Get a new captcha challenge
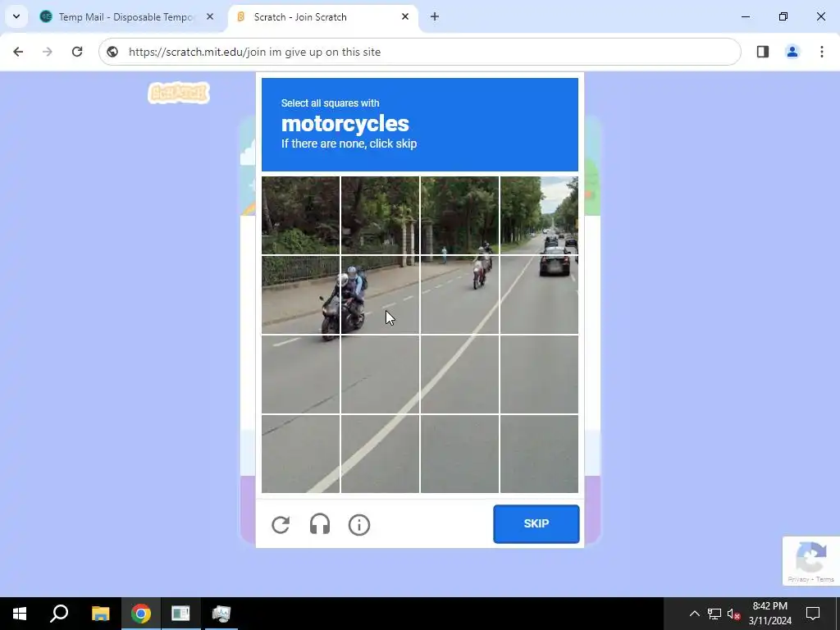Viewport: 840px width, 630px height. click(281, 524)
